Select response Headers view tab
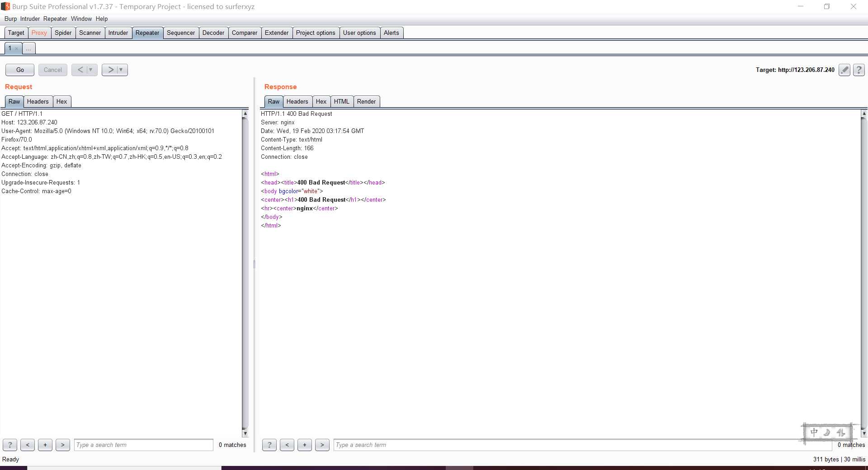 tap(297, 102)
